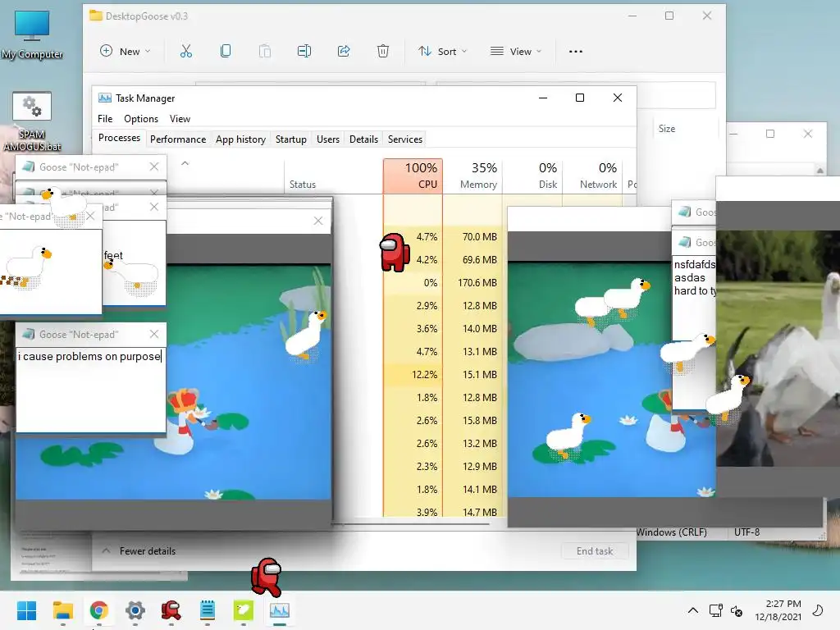Click the sort arrow above the Name column
The width and height of the screenshot is (840, 630).
[x=185, y=163]
